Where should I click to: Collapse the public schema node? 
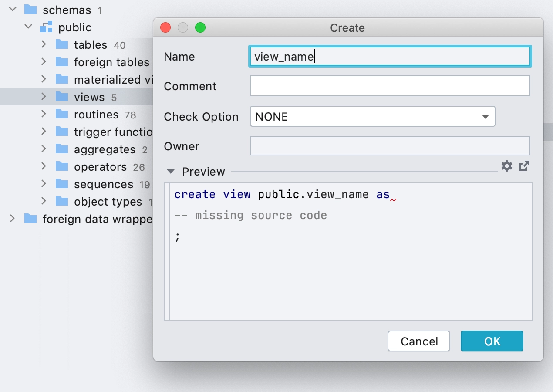(28, 27)
